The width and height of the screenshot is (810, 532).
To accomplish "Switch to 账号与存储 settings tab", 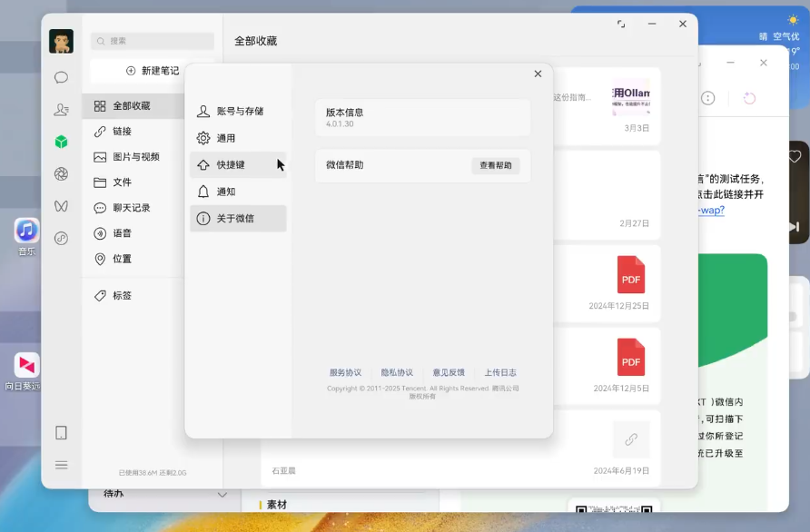I will coord(238,111).
